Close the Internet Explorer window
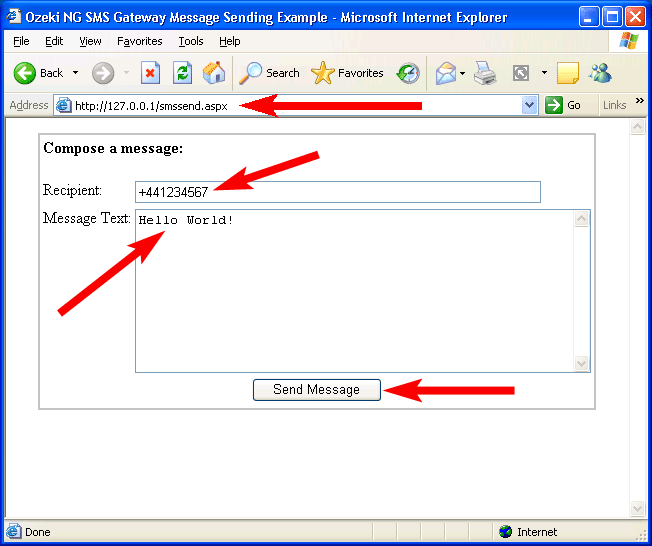The width and height of the screenshot is (652, 546). pos(635,17)
